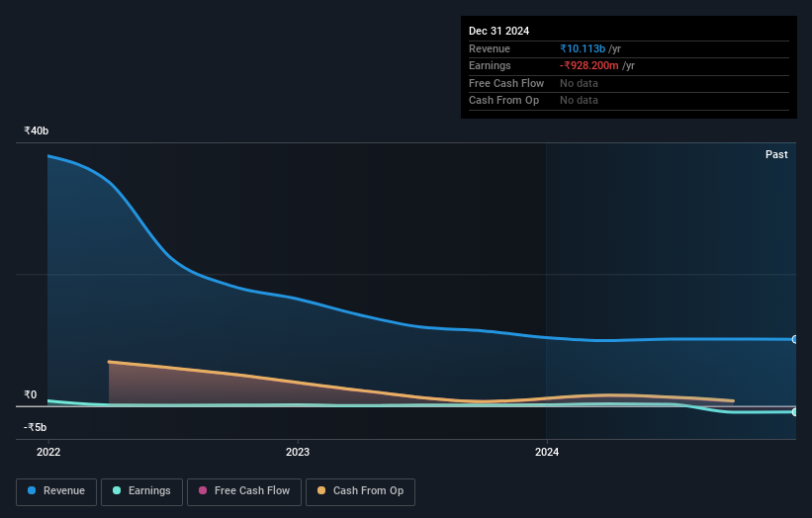Click the Earnings tooltip row label
The width and height of the screenshot is (812, 518).
point(490,65)
